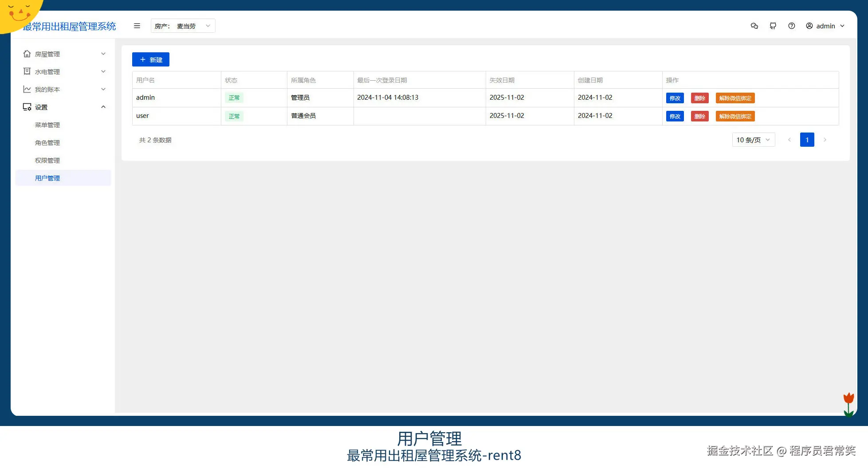868x469 pixels.
Task: Select page 1 in the pagination control
Action: pyautogui.click(x=807, y=140)
